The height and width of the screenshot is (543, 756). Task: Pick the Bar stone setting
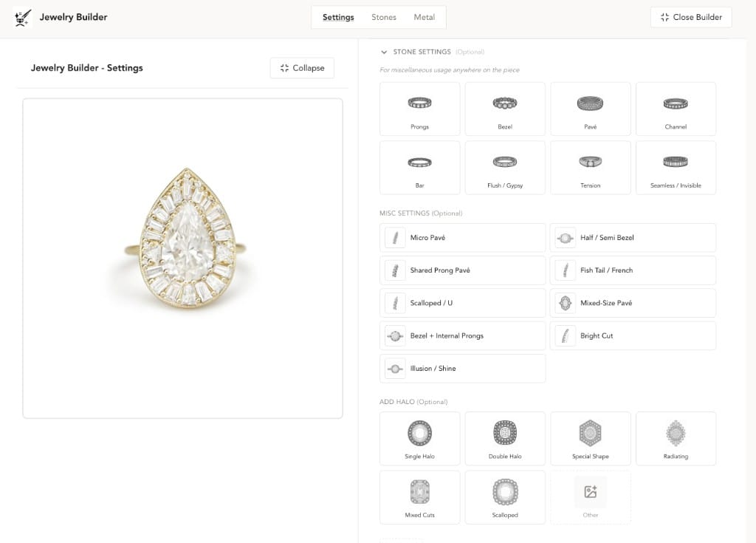click(419, 168)
